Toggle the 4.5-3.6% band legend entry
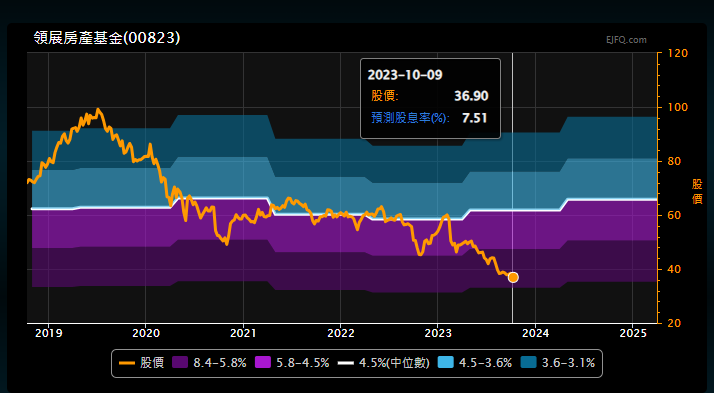Screen dimensions: 714x393 pos(475,363)
